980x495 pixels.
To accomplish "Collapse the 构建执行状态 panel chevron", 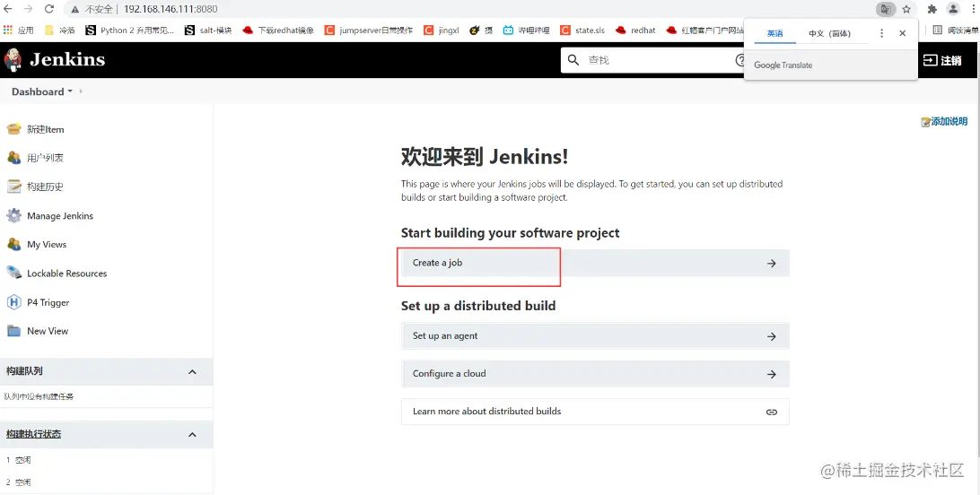I will pos(192,434).
